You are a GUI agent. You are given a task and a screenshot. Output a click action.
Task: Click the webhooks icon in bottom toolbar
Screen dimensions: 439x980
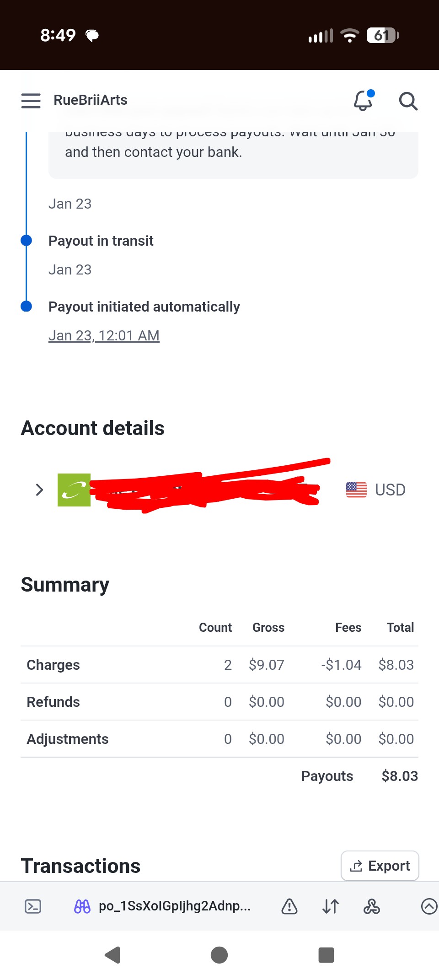[x=372, y=906]
